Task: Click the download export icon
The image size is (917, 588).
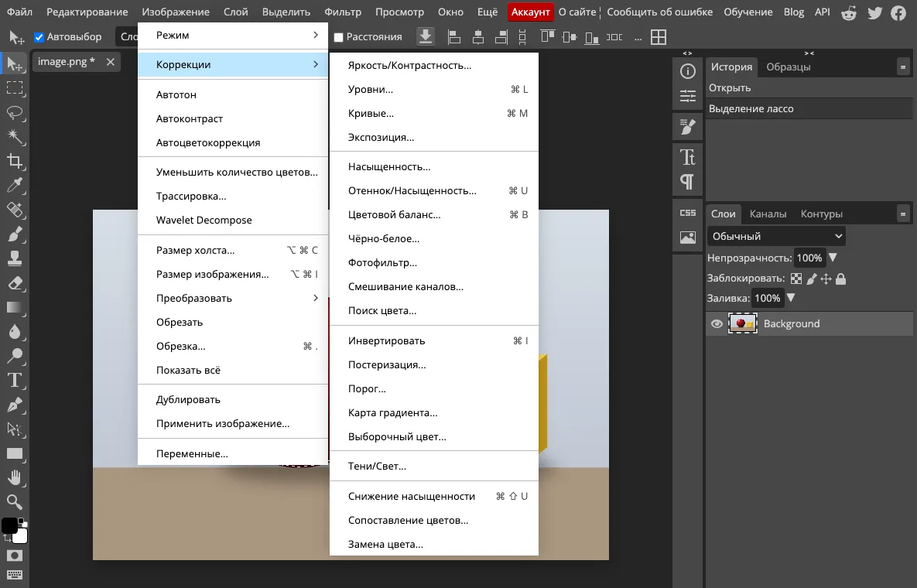Action: pyautogui.click(x=426, y=37)
